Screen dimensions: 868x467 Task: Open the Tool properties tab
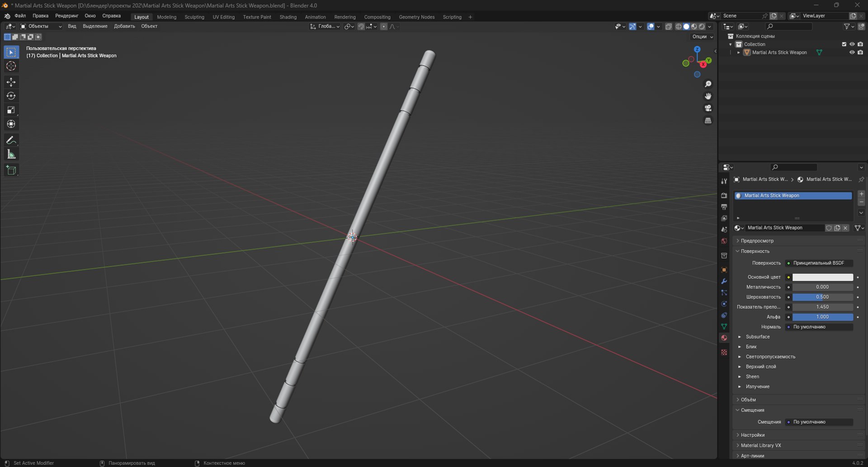[724, 181]
